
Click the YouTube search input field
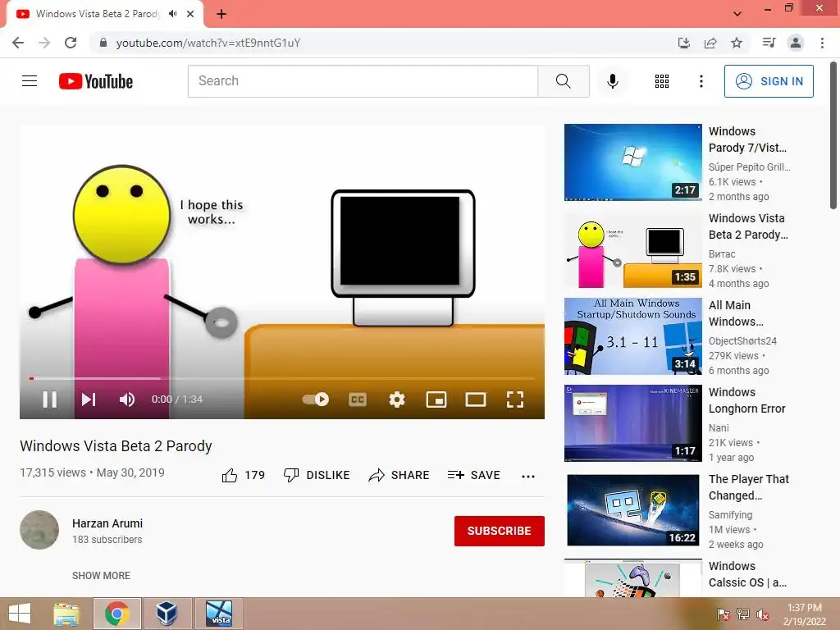click(363, 81)
